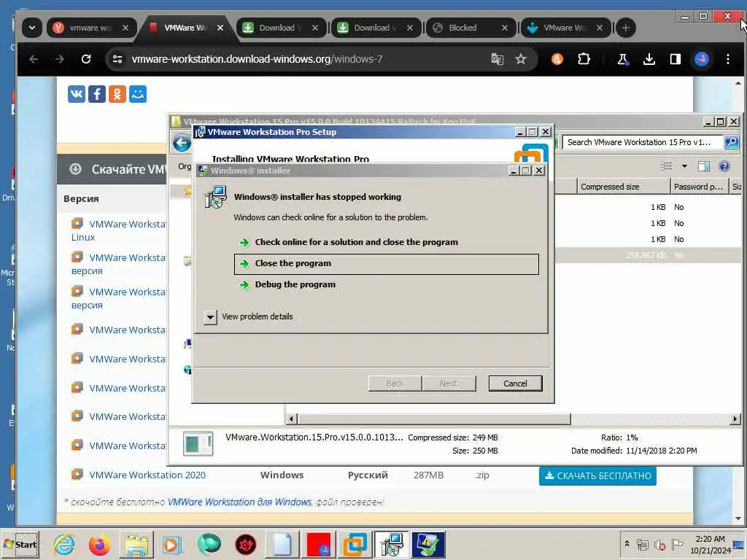Click the orange extension icon in the toolbar

(557, 59)
